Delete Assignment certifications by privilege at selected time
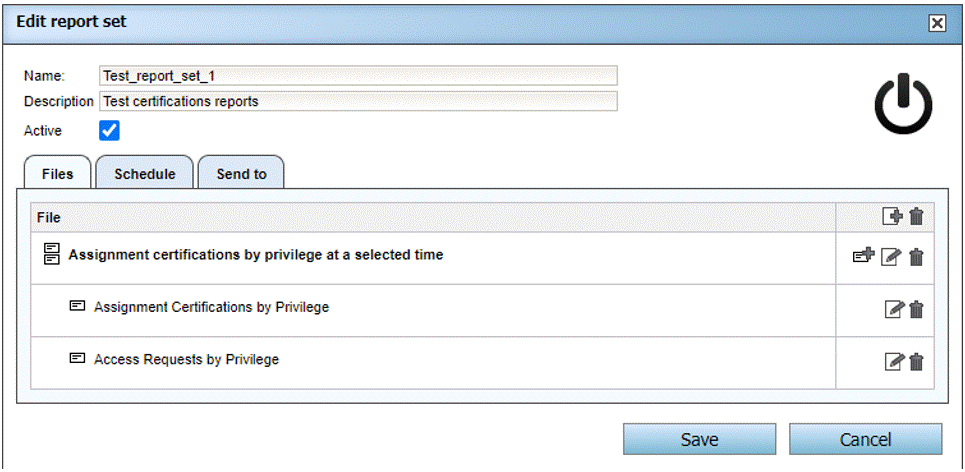This screenshot has width=965, height=472. [916, 257]
